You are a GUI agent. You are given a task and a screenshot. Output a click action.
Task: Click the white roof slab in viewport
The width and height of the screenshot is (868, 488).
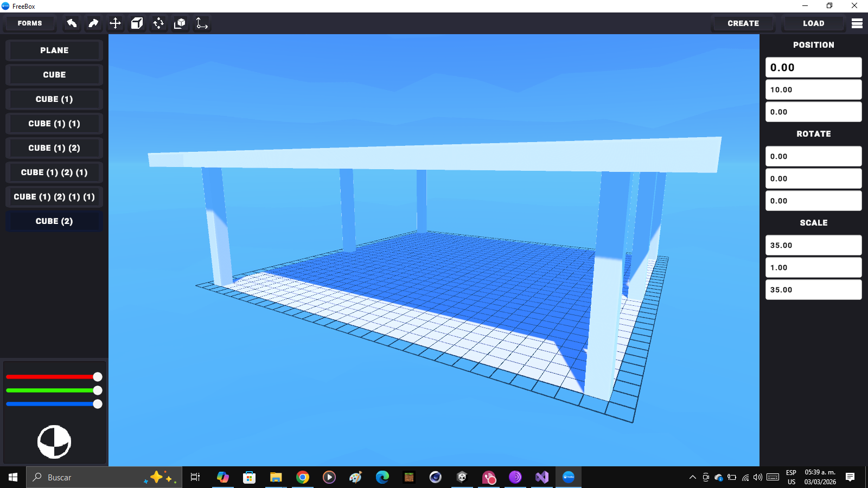point(434,156)
